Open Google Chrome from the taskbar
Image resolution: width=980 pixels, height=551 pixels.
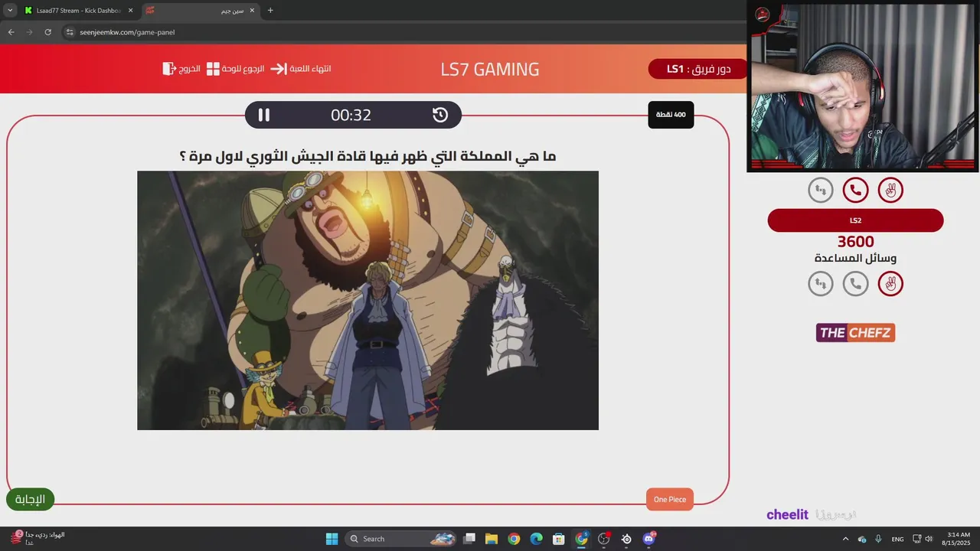point(514,539)
